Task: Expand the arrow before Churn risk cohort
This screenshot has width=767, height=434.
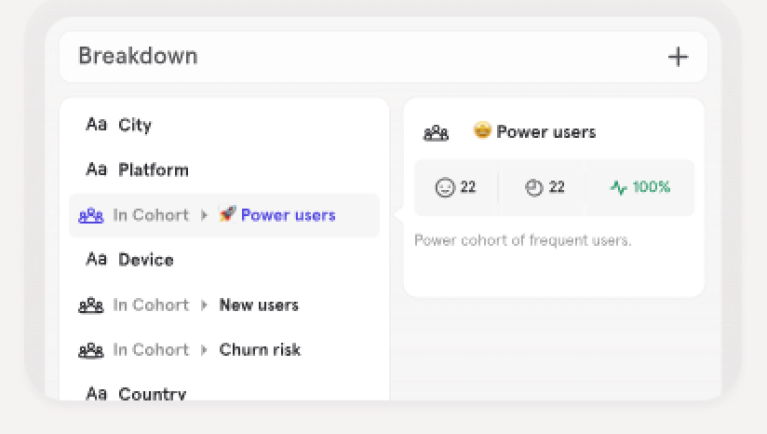Action: [x=205, y=350]
